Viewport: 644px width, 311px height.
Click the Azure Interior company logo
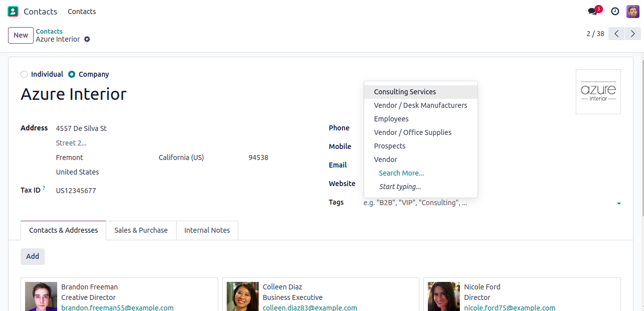point(598,92)
